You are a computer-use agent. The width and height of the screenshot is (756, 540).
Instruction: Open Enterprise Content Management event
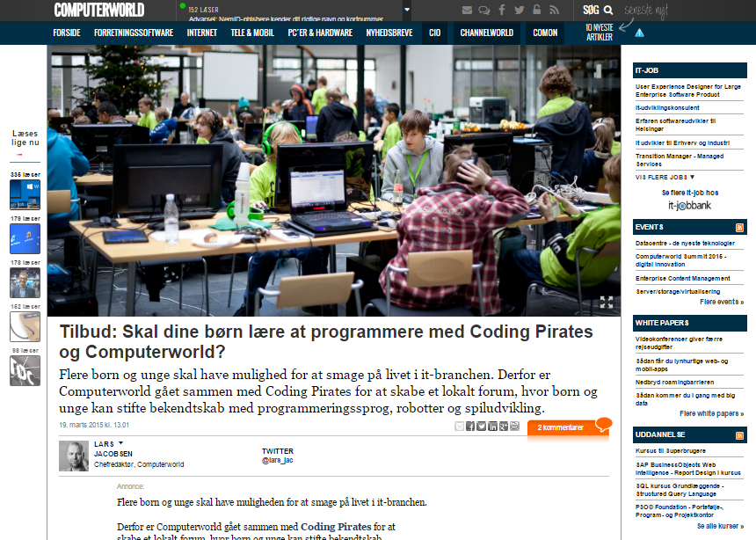(x=683, y=279)
